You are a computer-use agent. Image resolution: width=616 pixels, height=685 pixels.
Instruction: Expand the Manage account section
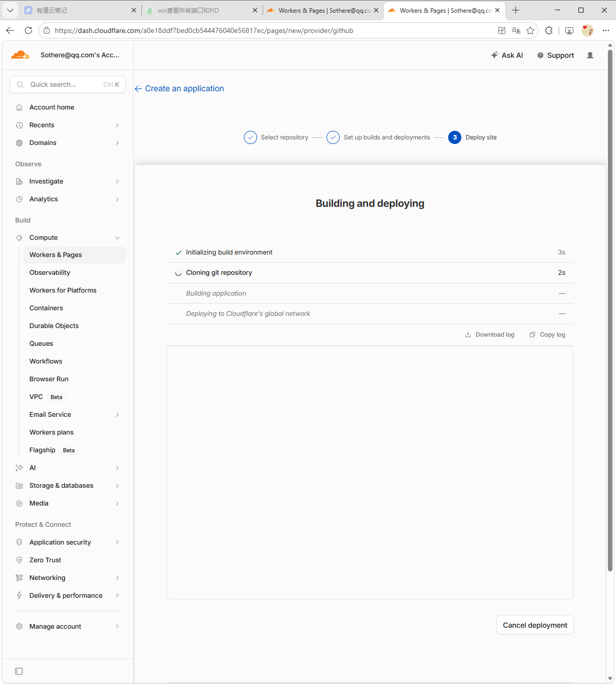click(x=117, y=627)
